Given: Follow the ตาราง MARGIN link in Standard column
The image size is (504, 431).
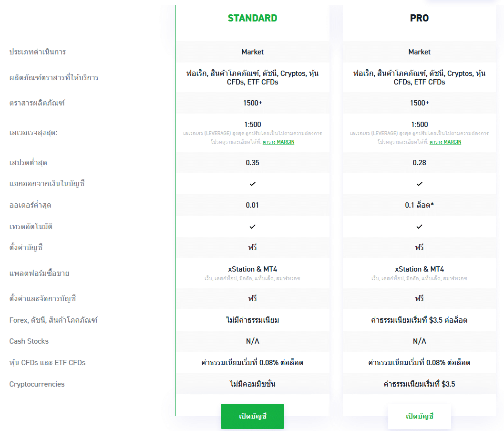Looking at the screenshot, I should tap(278, 142).
